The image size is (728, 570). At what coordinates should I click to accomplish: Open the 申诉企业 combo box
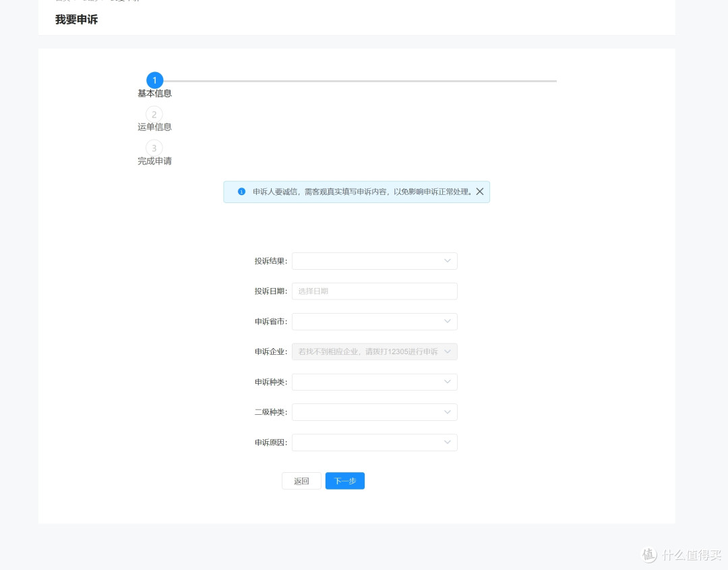(x=374, y=351)
